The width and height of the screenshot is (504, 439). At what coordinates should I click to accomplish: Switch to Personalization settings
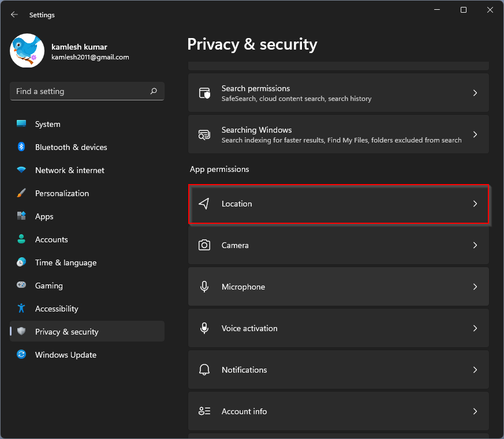tap(62, 193)
